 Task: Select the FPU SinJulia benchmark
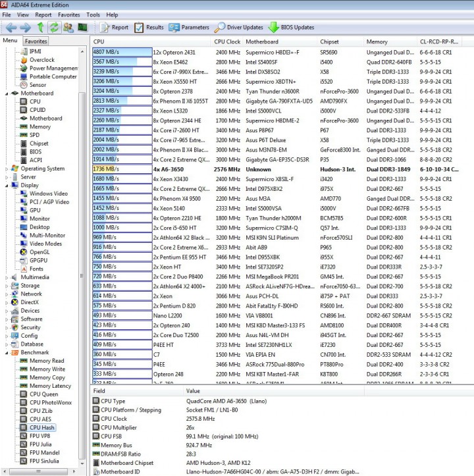[x=44, y=461]
